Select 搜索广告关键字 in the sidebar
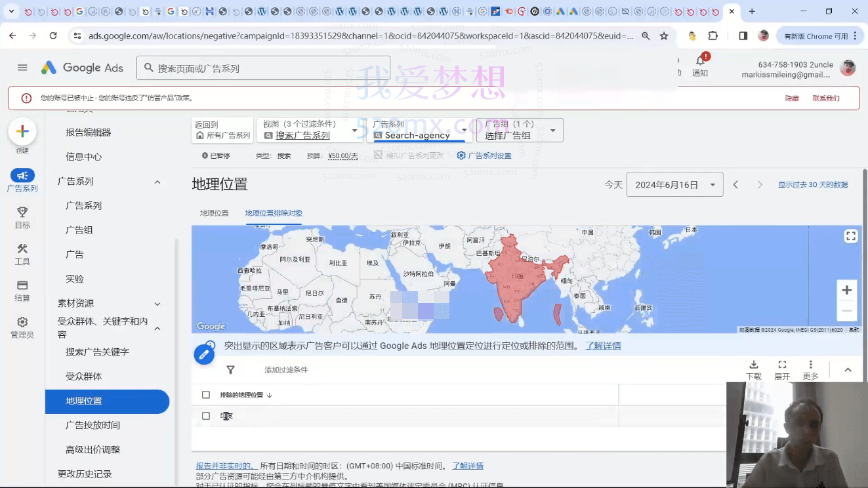The height and width of the screenshot is (488, 868). [x=97, y=352]
